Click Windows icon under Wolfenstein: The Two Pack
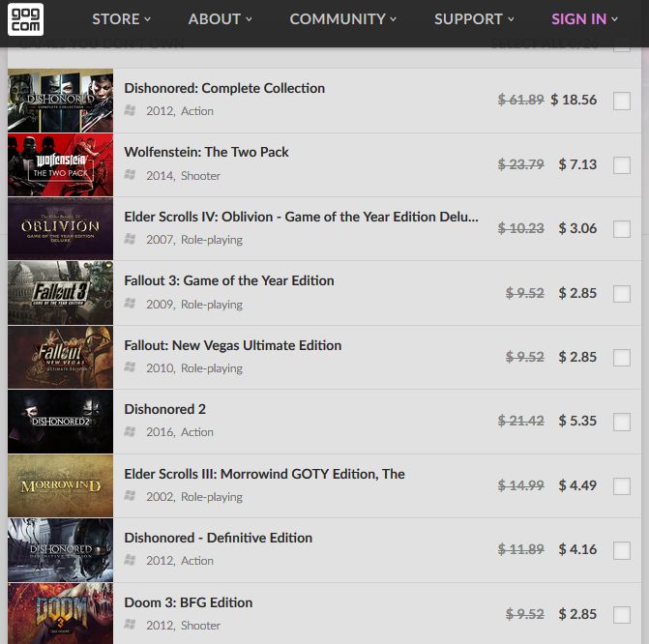The image size is (649, 644). [130, 175]
